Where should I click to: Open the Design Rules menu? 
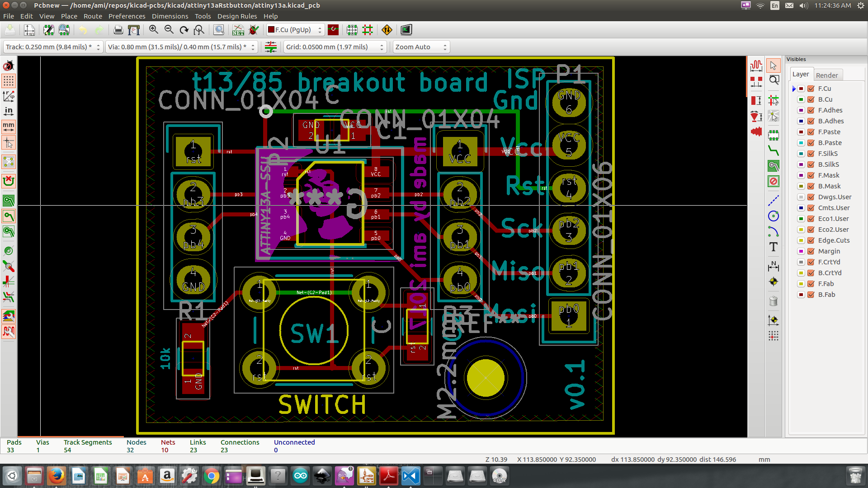click(237, 16)
